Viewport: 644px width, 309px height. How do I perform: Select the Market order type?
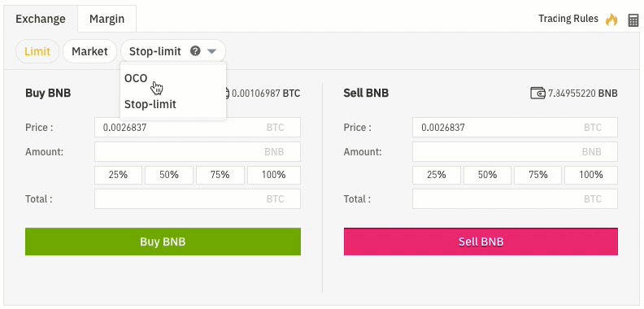pos(89,51)
